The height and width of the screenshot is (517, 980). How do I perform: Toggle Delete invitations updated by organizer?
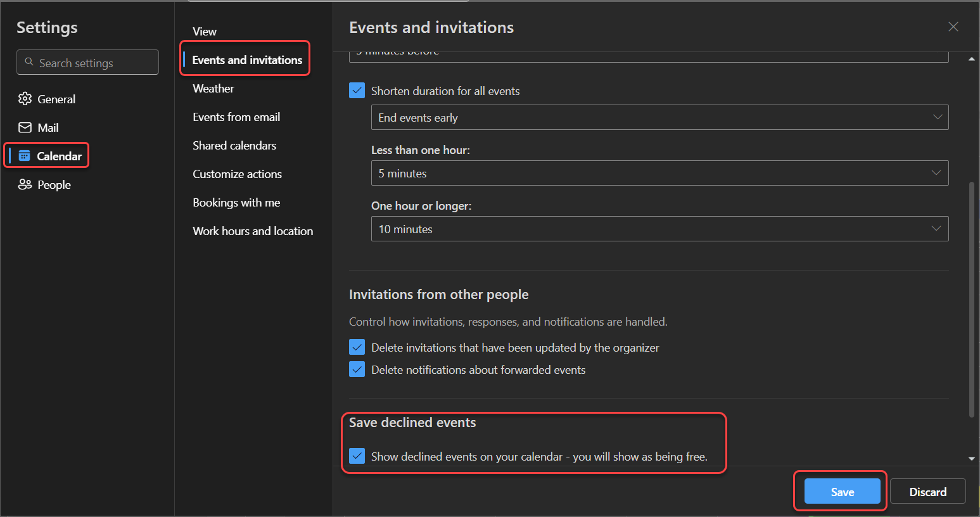pos(357,347)
